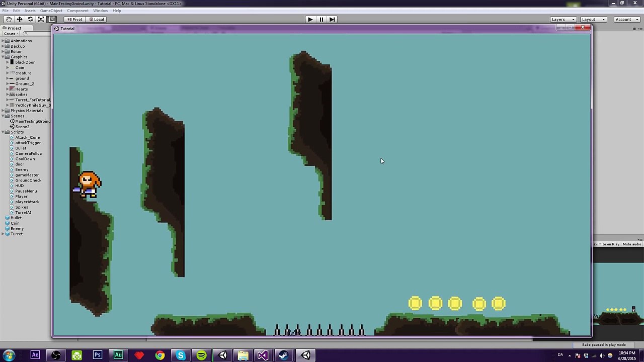
Task: Select the Attack_Cone script
Action: (x=25, y=138)
